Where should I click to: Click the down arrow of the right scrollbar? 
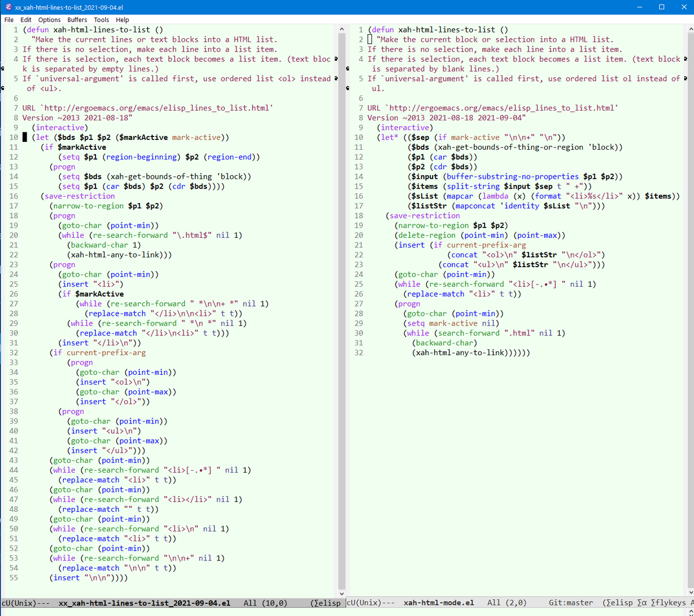[x=691, y=592]
